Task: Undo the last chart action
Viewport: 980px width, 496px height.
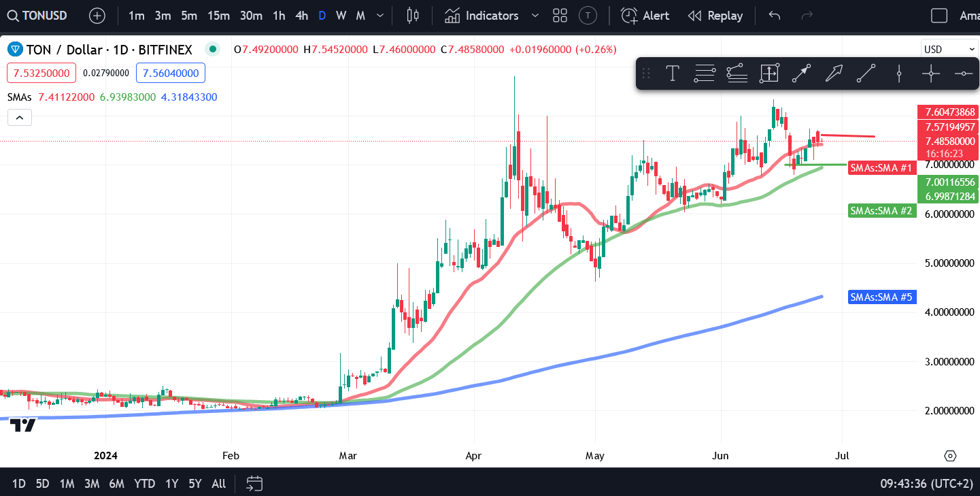Action: coord(774,16)
